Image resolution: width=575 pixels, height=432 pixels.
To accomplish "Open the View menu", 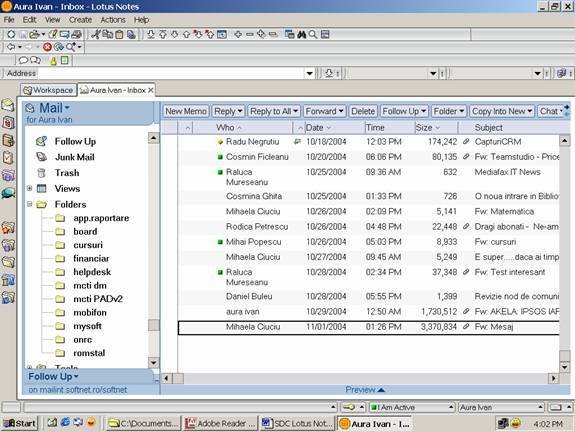I will click(52, 20).
